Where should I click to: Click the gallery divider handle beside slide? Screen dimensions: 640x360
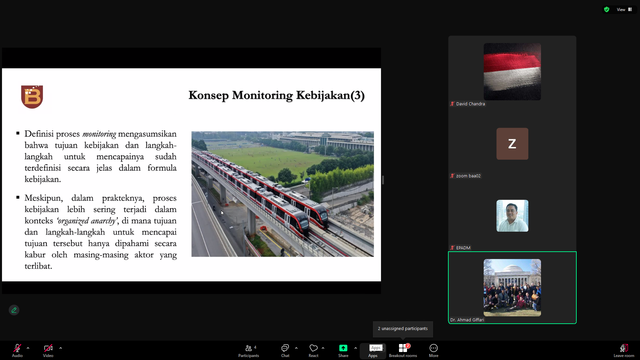[383, 180]
